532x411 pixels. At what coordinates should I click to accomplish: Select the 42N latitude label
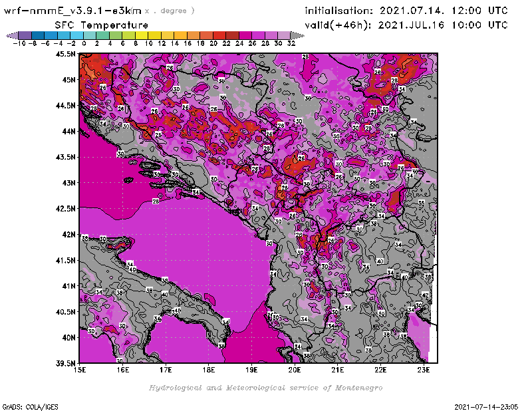[69, 235]
